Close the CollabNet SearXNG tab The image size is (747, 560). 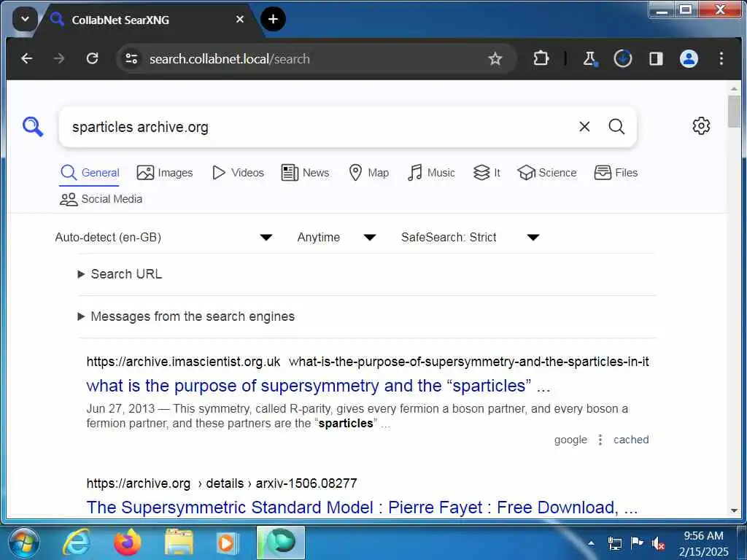tap(239, 20)
